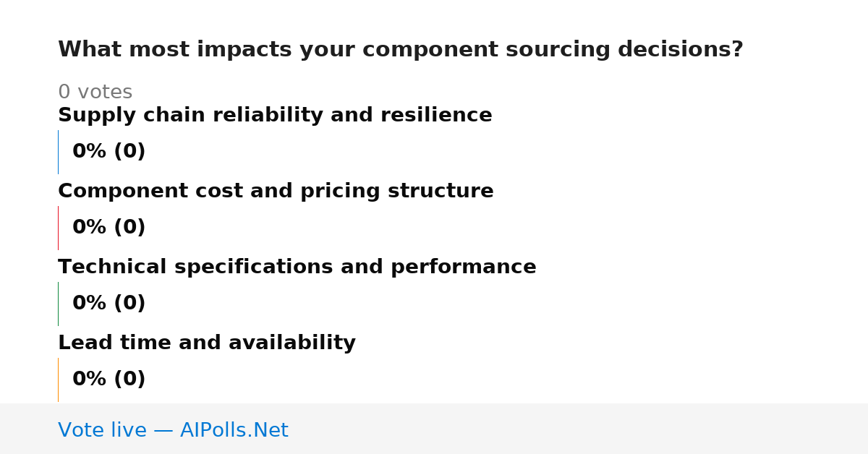Open the Vote live — AIPolls.Net link
Screen dimensions: 868x454
point(173,430)
